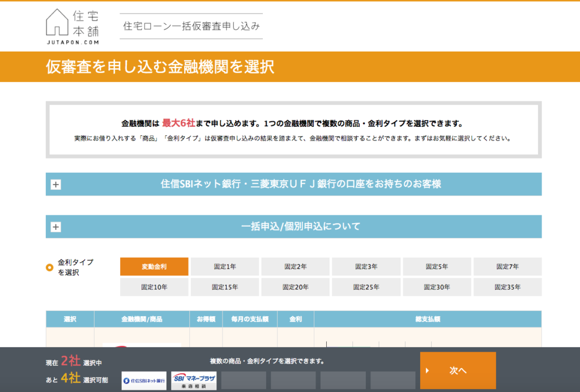Select the 変動金利 rate type
Screen dimensions: 580x392
[x=154, y=267]
